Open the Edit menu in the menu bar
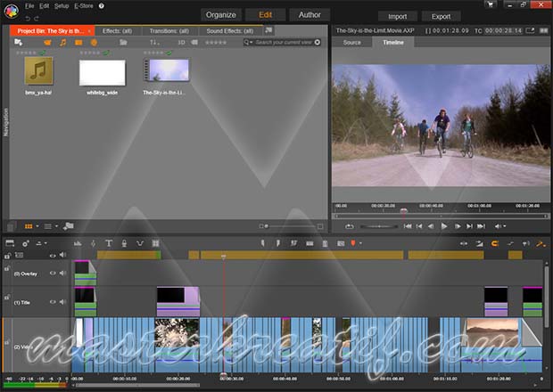 click(44, 6)
